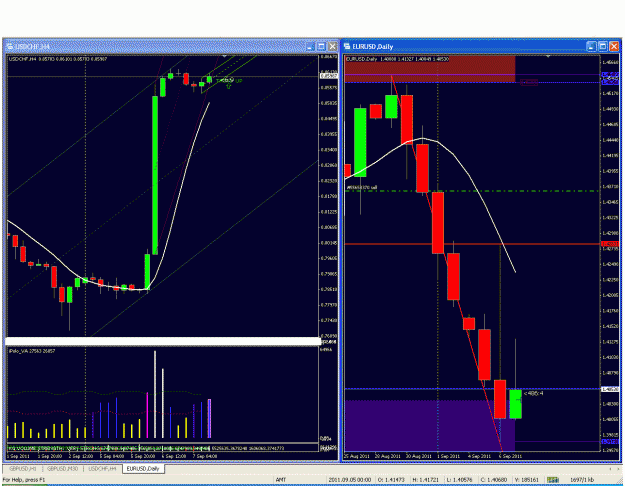Click the red horizontal price line on EURUSD chart
The image size is (625, 486).
click(x=472, y=244)
